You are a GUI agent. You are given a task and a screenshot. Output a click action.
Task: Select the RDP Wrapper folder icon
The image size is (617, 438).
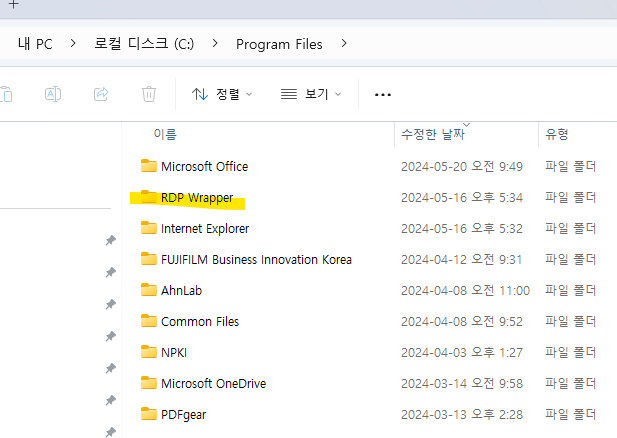pyautogui.click(x=149, y=197)
